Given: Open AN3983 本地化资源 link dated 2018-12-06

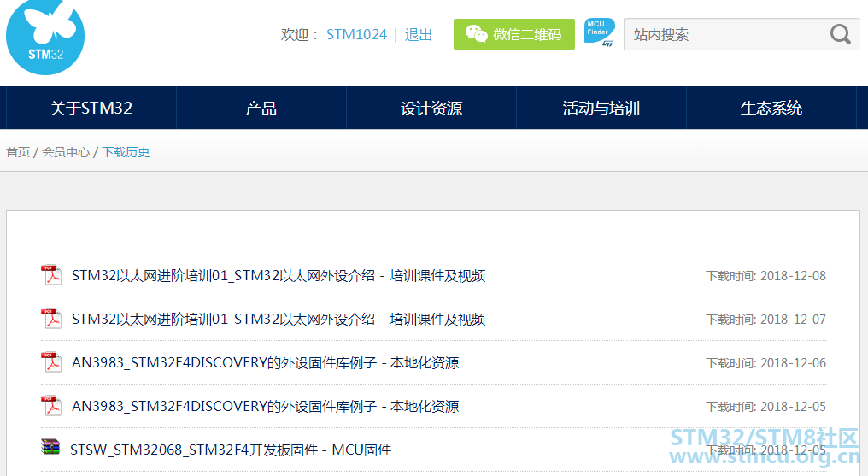Looking at the screenshot, I should coord(265,363).
